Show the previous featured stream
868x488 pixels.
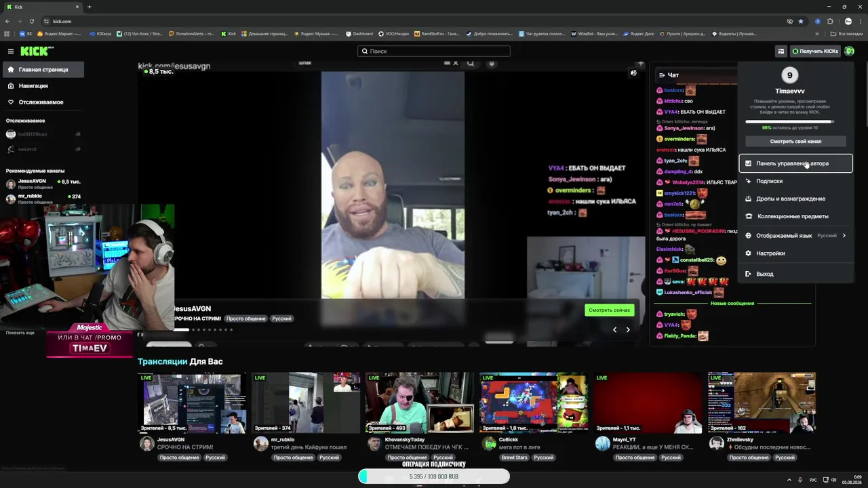pos(615,329)
